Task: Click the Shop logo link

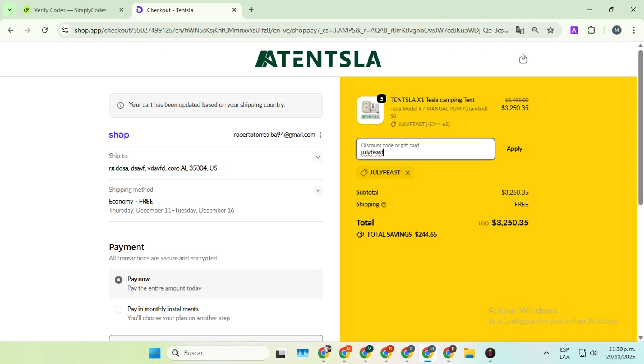Action: pos(119,135)
